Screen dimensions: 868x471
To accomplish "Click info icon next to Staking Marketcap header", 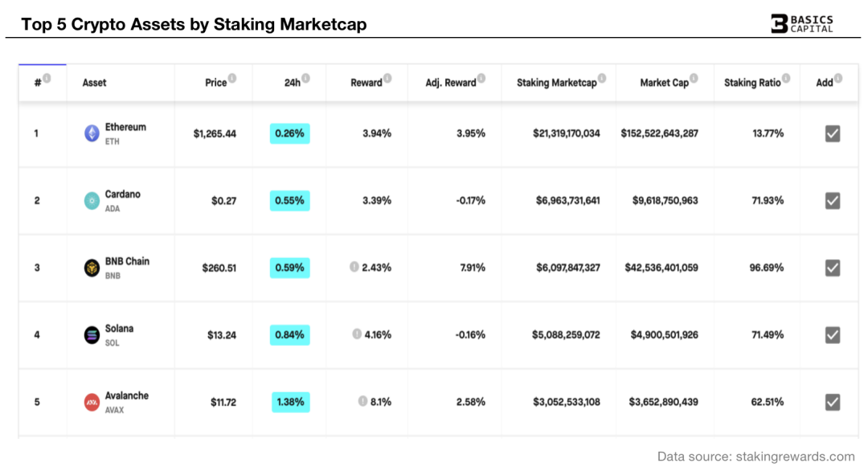I will (602, 79).
